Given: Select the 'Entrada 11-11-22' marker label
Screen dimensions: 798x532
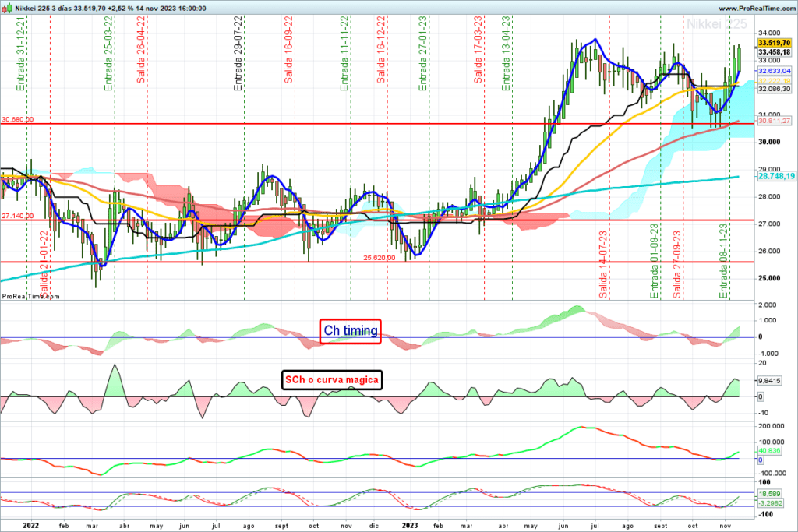Looking at the screenshot, I should (344, 54).
